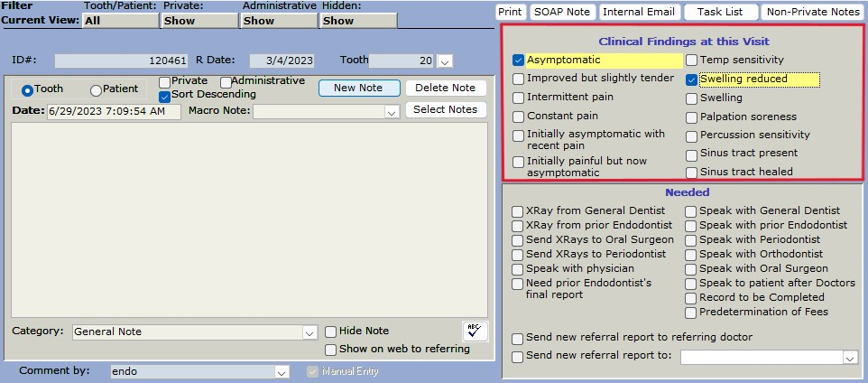Select the Tooth radio button
The image size is (868, 383).
(x=27, y=90)
